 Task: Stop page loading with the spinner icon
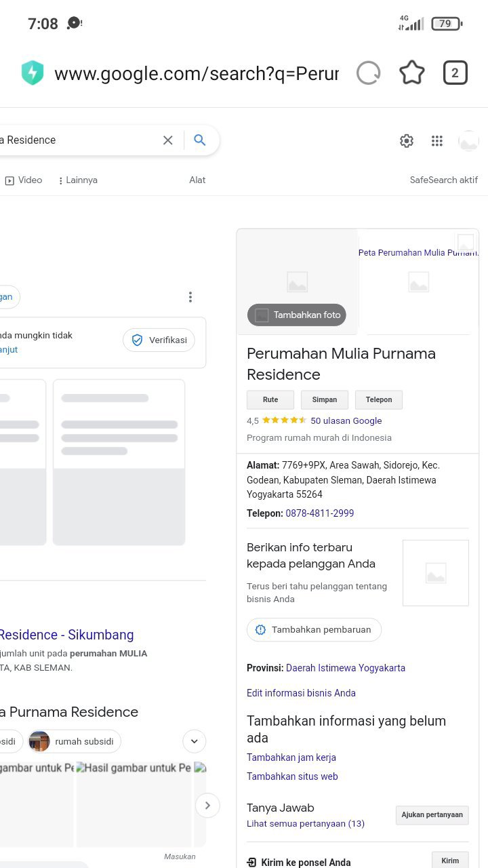[x=368, y=73]
